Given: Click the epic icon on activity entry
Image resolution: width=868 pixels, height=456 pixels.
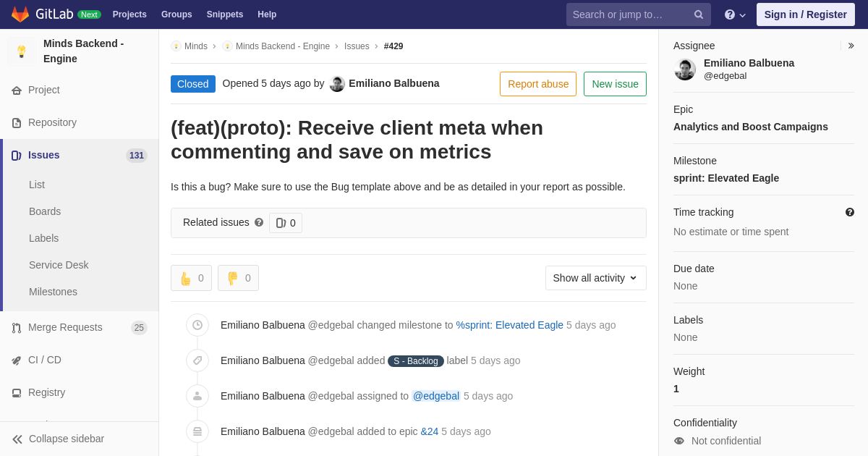Looking at the screenshot, I should [x=197, y=431].
